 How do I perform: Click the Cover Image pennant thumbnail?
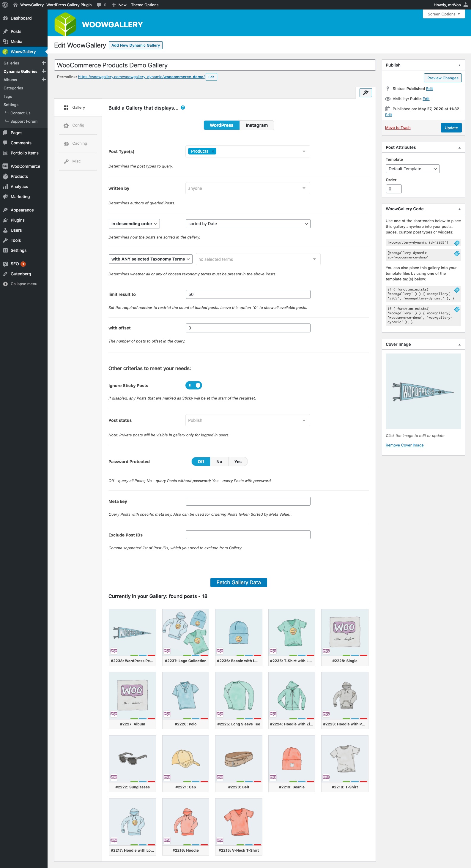point(423,391)
